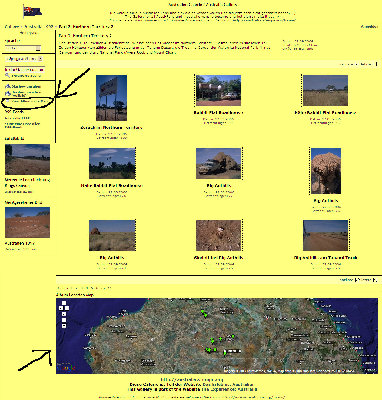Screen dimensions: 382x400
Task: Open the truck beside rock mound thumbnail
Action: point(218,164)
